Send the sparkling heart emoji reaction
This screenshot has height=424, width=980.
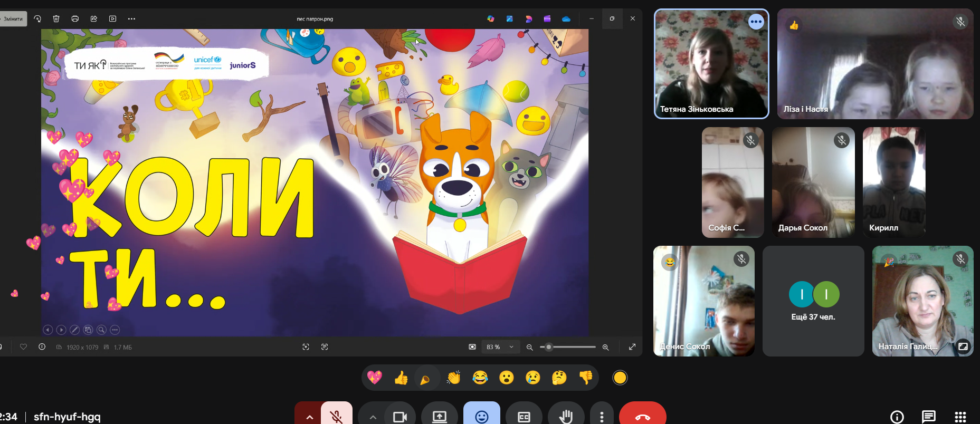[374, 378]
